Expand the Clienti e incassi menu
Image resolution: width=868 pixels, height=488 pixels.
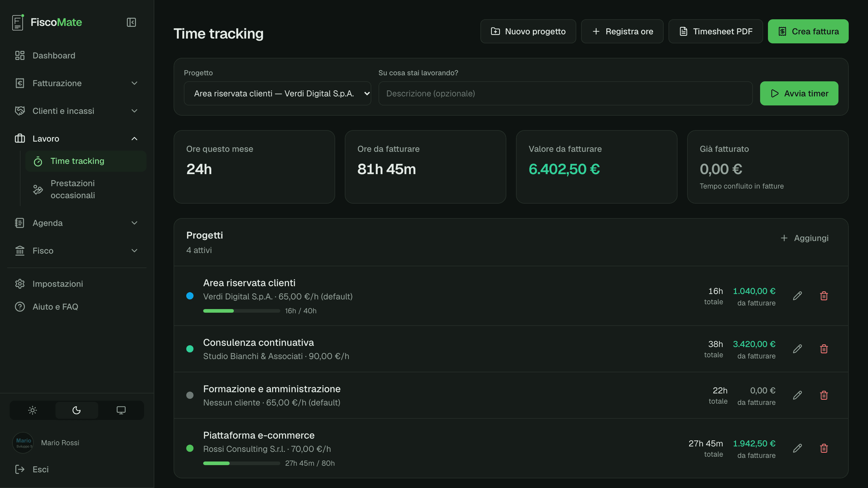[x=77, y=111]
